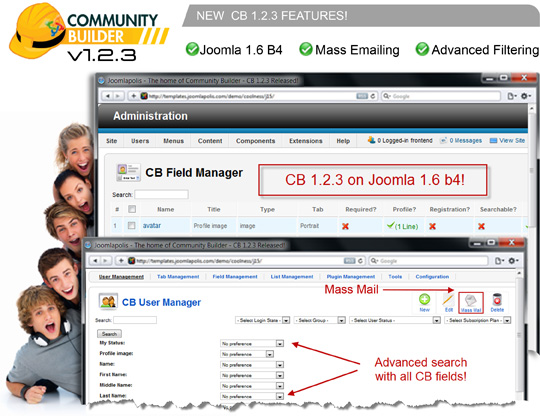Viewport: 540px width, 416px height.
Task: Open the page menu icon in the Administration browser window
Action: coord(512,96)
